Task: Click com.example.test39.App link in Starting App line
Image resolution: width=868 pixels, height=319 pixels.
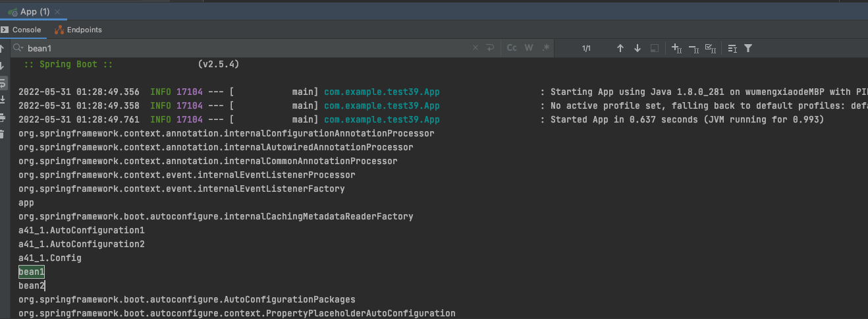Action: 382,92
